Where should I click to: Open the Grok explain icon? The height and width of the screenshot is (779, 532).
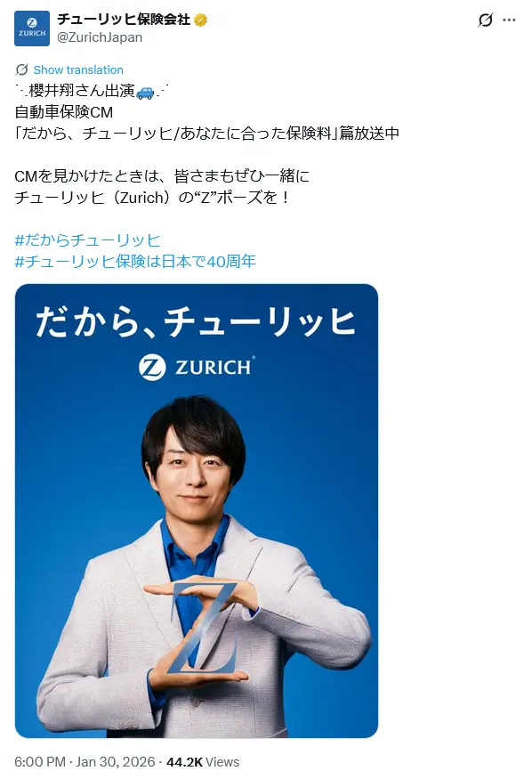coord(486,20)
